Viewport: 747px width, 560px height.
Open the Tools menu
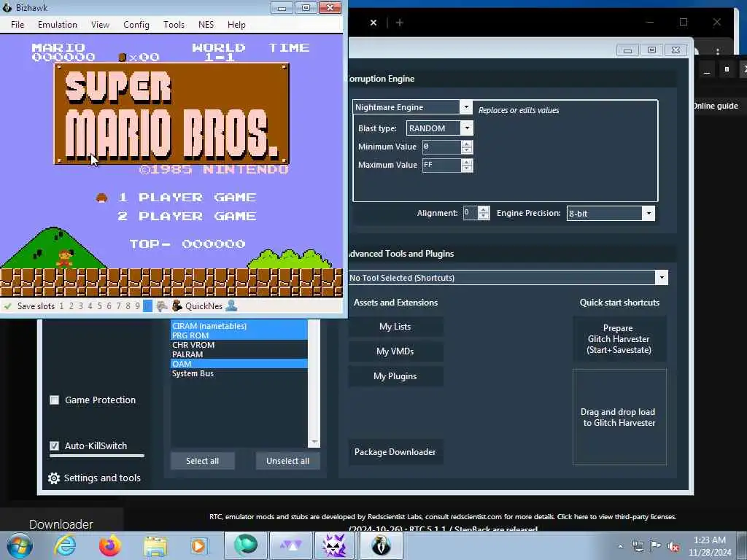coord(174,25)
